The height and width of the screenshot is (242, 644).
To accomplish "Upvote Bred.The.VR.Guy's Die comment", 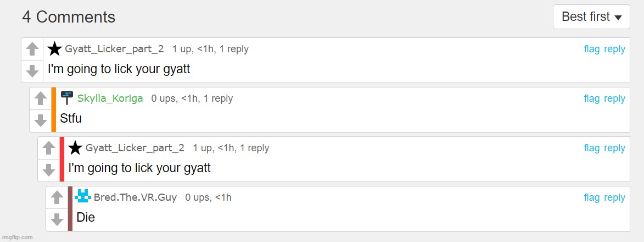I will click(57, 197).
